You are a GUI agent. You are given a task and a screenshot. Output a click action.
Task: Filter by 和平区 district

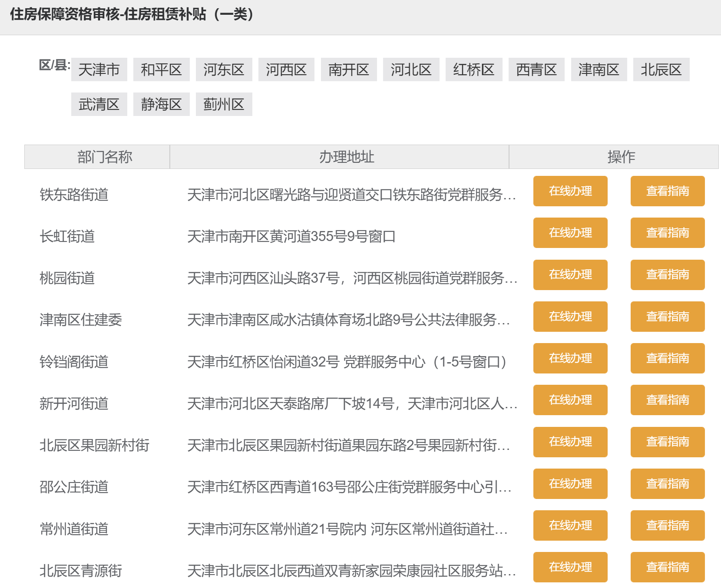[x=161, y=69]
